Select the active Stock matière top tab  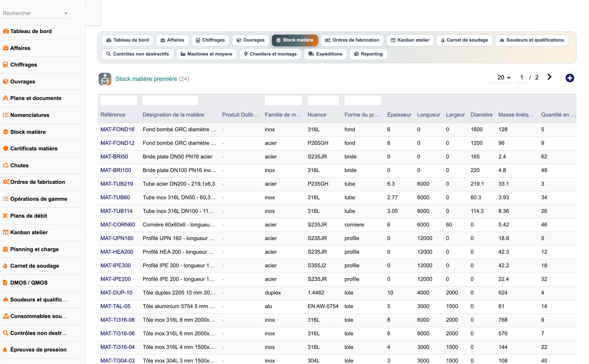[295, 40]
